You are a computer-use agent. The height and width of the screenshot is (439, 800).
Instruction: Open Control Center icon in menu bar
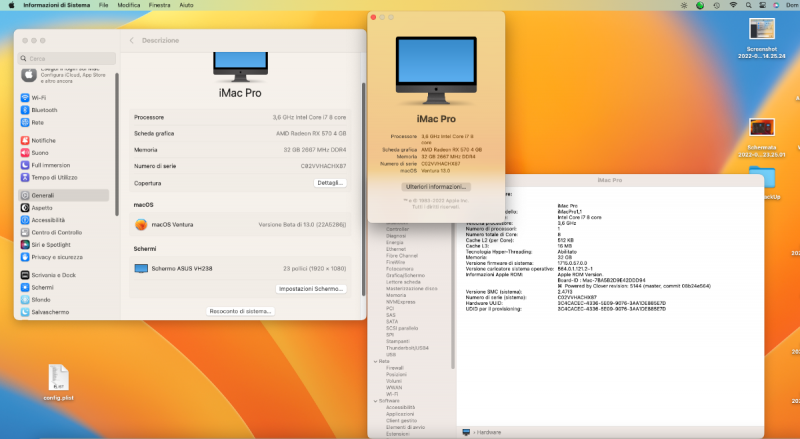tap(762, 5)
